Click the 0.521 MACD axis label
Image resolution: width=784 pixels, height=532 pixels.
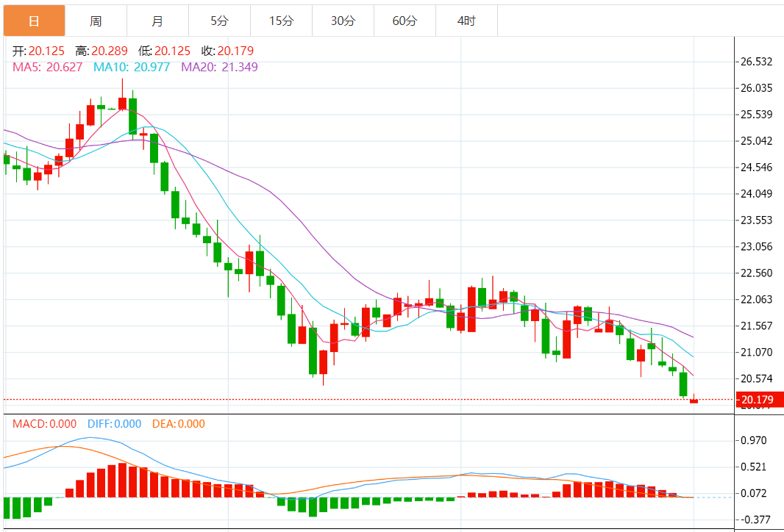[x=754, y=467]
